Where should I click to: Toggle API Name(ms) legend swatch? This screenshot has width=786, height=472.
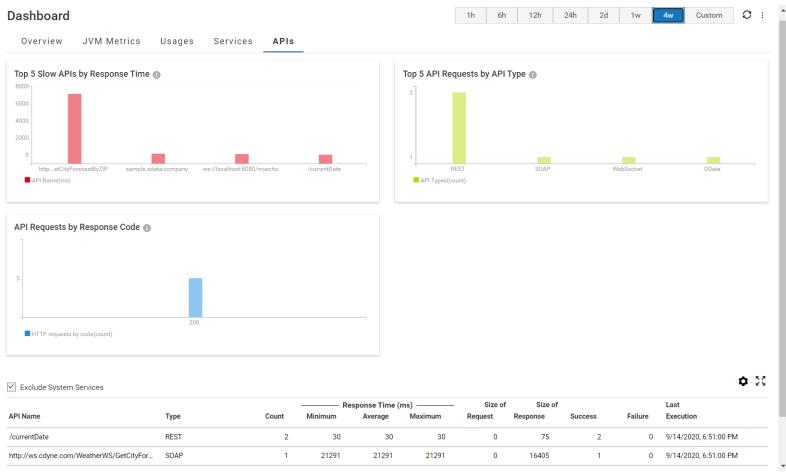click(x=28, y=180)
